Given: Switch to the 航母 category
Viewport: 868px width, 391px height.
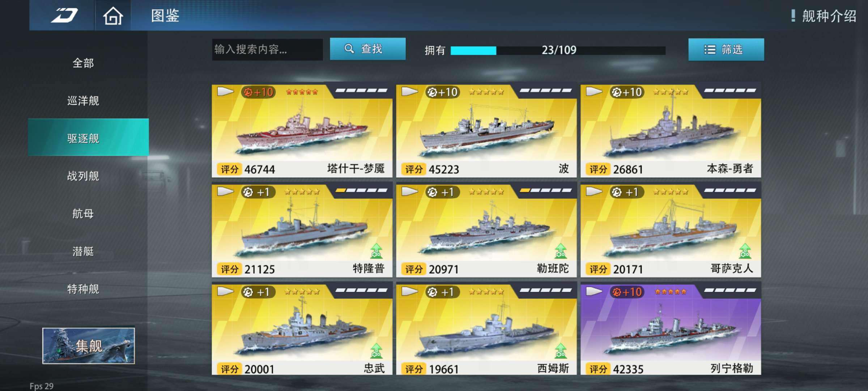Looking at the screenshot, I should (83, 213).
